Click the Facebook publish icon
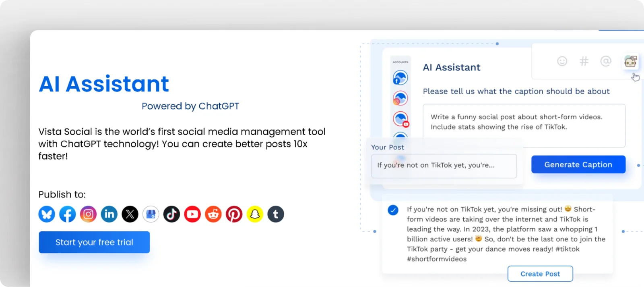Screen dimensions: 644x287 point(68,214)
